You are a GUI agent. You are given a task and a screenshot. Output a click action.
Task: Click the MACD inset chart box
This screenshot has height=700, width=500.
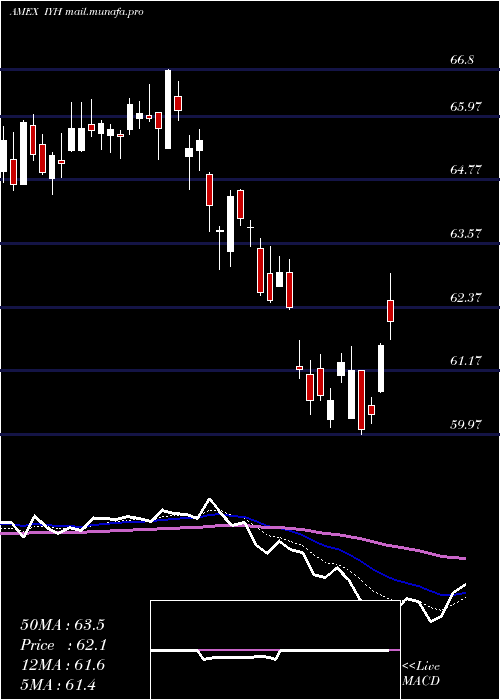point(275,650)
